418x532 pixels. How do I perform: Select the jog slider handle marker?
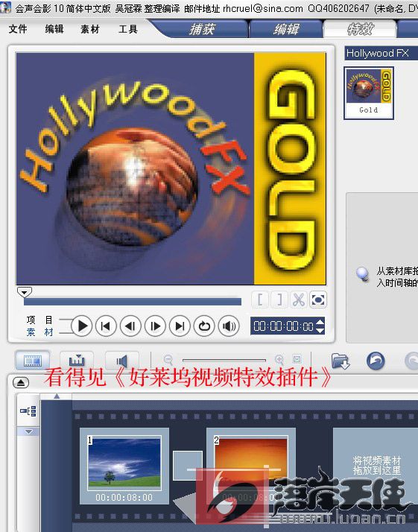(25, 292)
